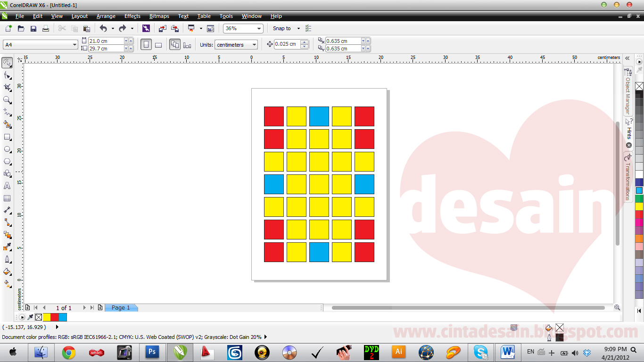The image size is (644, 362).
Task: Select the Pick tool
Action: click(x=7, y=62)
